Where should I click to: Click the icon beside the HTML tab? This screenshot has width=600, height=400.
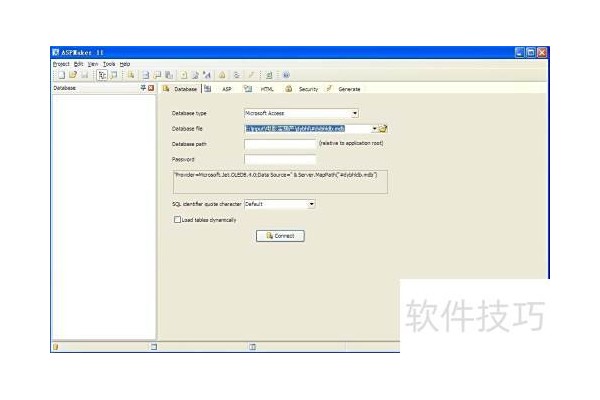248,89
